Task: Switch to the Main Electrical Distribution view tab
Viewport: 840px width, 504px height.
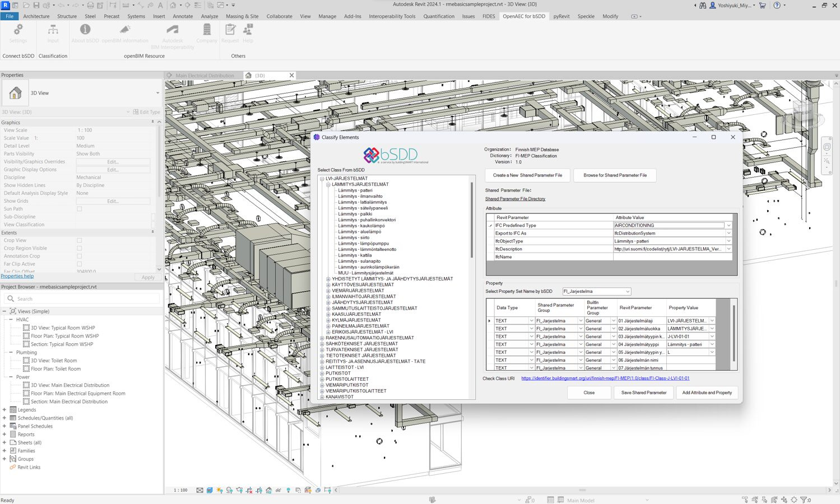Action: point(205,76)
